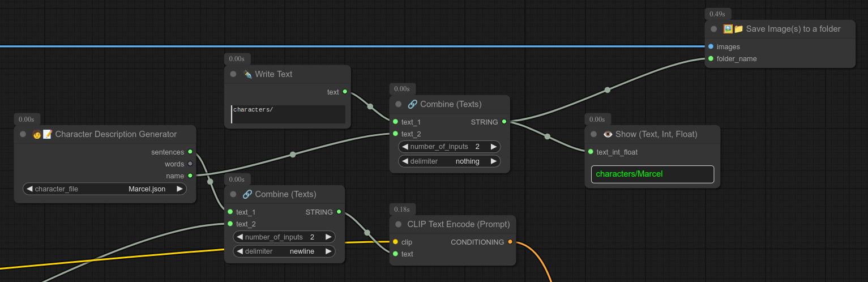Click the text_int_float input port
The width and height of the screenshot is (868, 282).
(x=591, y=152)
